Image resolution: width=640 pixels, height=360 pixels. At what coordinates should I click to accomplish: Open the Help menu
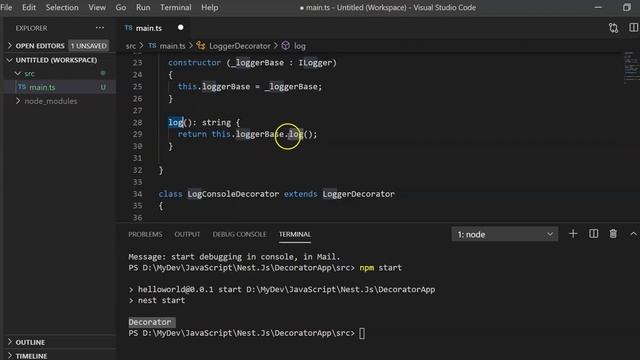pos(209,7)
